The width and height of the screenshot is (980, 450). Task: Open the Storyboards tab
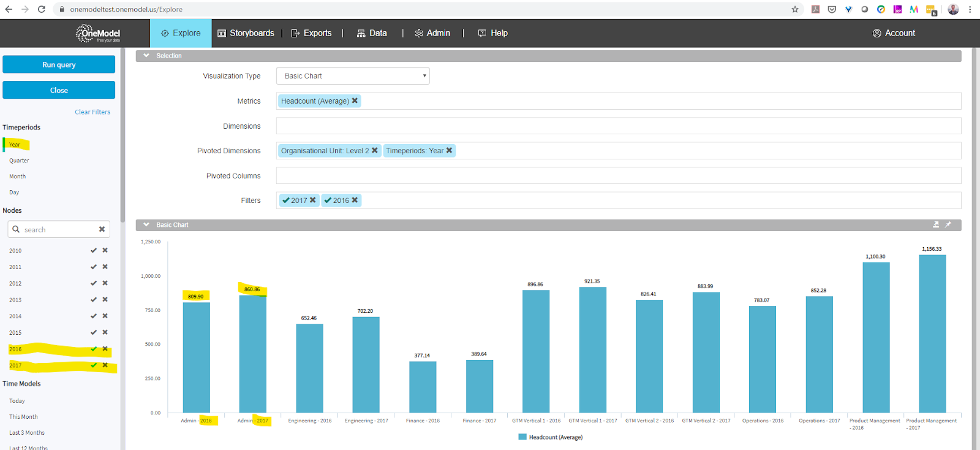[246, 33]
